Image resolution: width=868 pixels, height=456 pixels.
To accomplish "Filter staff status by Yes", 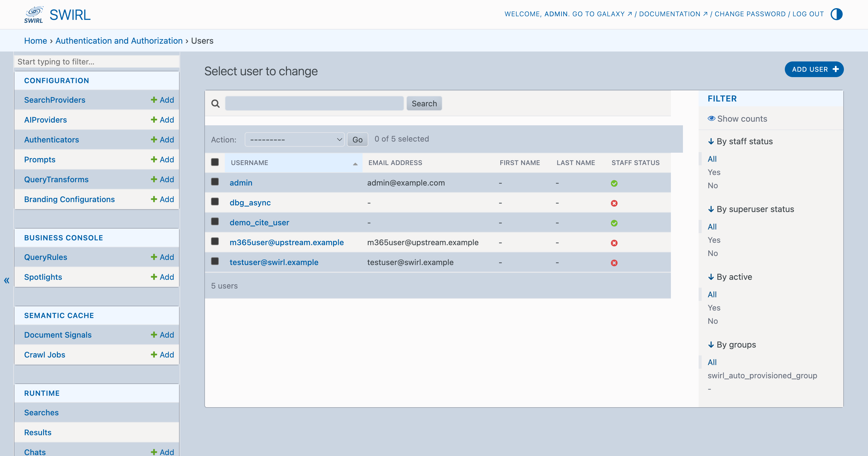I will (x=714, y=172).
